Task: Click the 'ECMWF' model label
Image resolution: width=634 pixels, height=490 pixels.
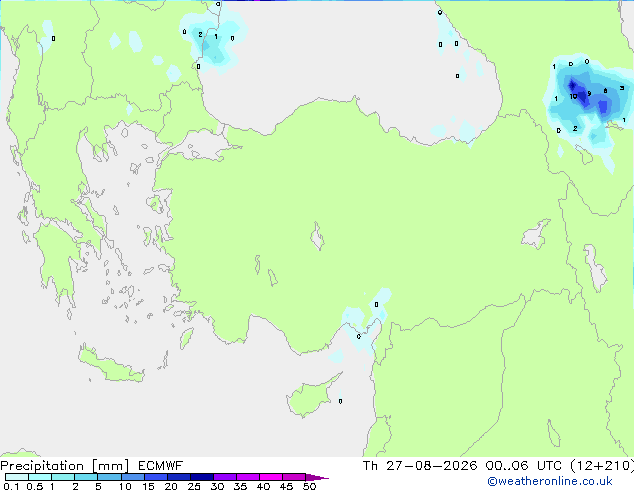Action: click(161, 466)
